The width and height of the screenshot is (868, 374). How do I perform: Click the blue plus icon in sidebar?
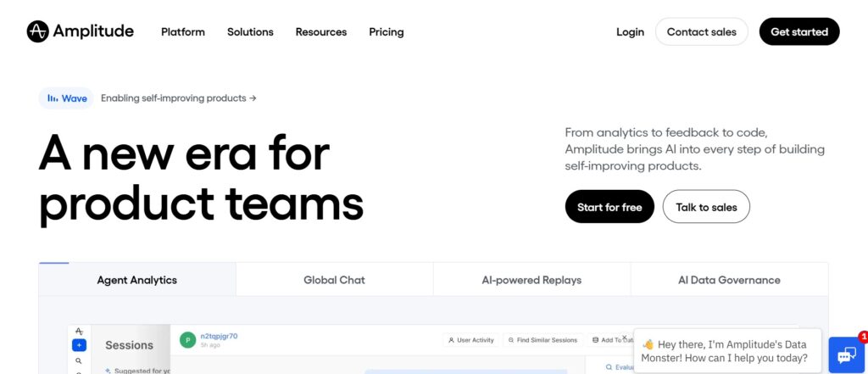(79, 345)
